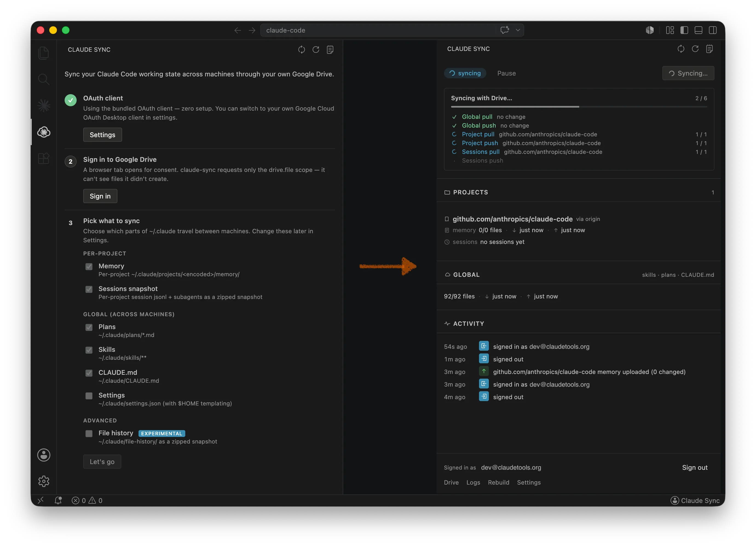Click the Sessions push step row
Viewport: 756px width, 547px height.
(x=579, y=161)
